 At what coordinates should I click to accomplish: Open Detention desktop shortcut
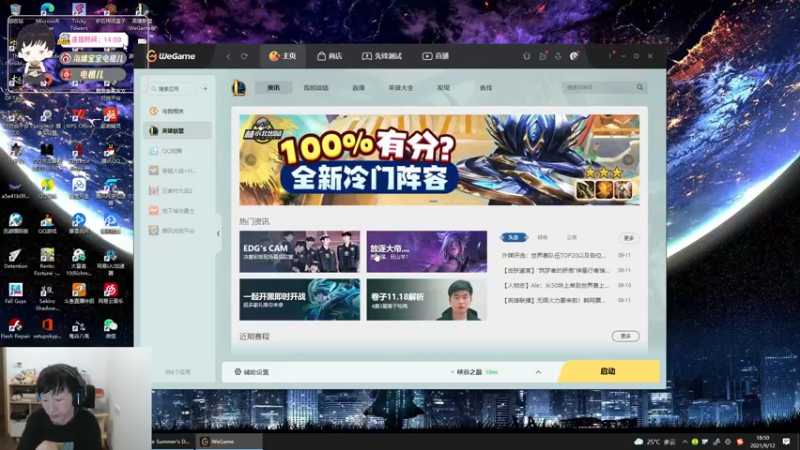[15, 259]
